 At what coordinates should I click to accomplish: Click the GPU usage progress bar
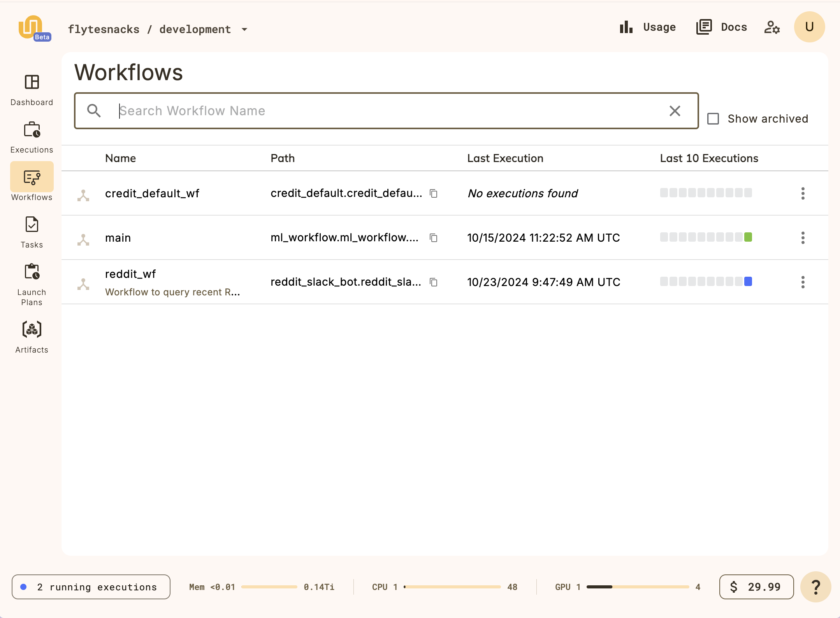[638, 587]
